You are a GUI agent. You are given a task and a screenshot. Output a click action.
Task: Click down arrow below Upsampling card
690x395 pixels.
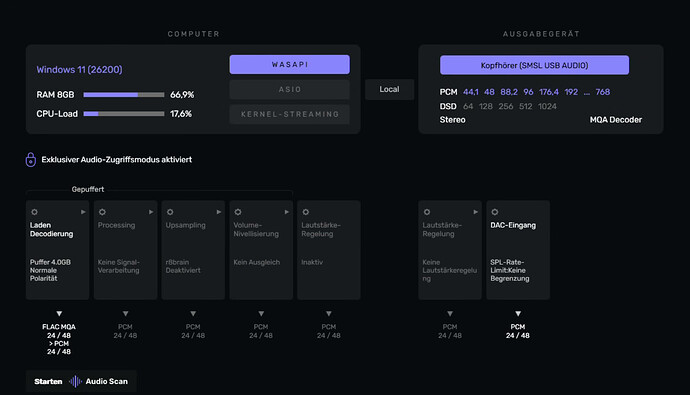(x=193, y=314)
